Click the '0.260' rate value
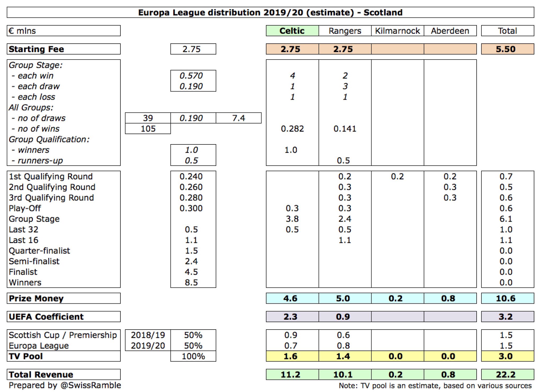The image size is (542, 392). pos(191,187)
